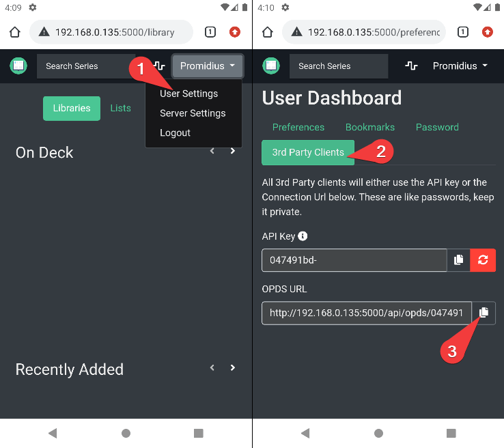Open the Bookmarks tab
This screenshot has height=448, width=504.
(x=370, y=127)
